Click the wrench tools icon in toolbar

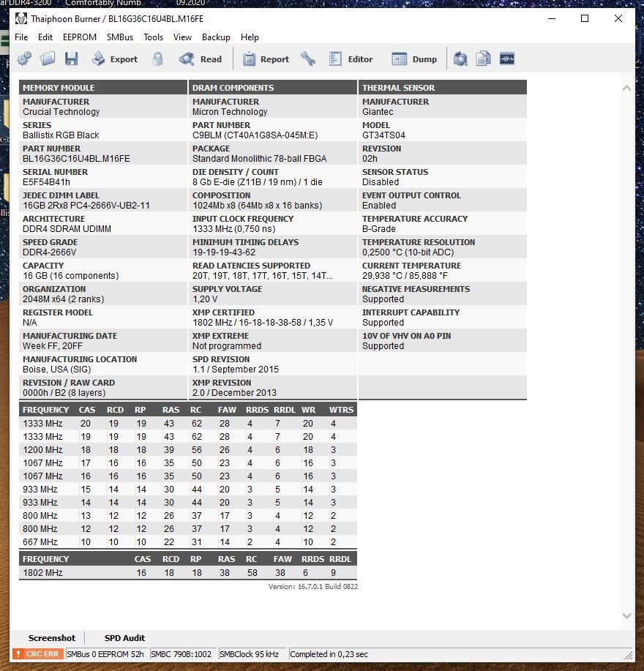[x=307, y=59]
